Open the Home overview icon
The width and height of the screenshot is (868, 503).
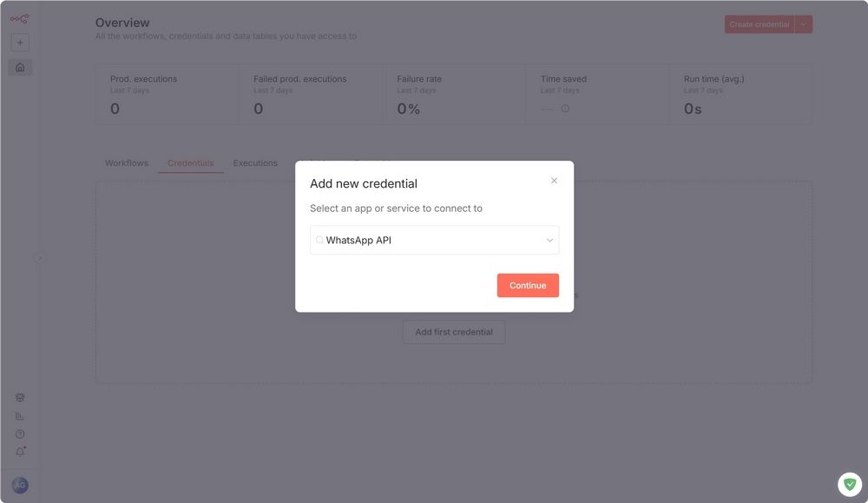(20, 67)
